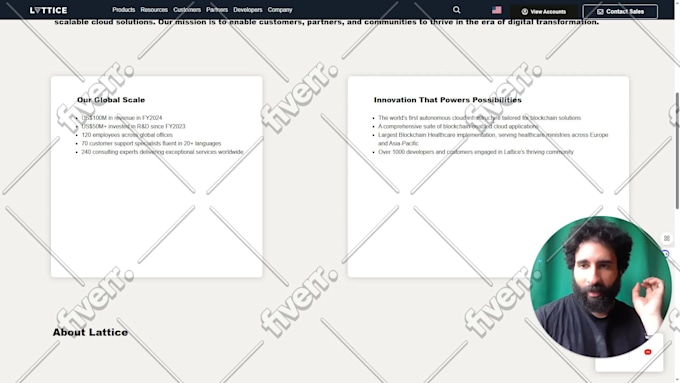
Task: Click 'US$100M in revenue in FY2024' bullet
Action: coord(122,118)
